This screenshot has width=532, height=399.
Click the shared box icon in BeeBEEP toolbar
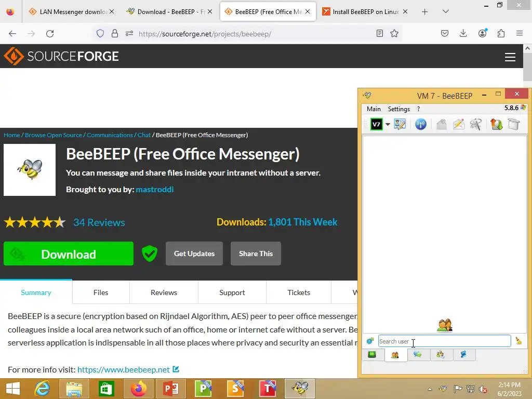tap(514, 124)
